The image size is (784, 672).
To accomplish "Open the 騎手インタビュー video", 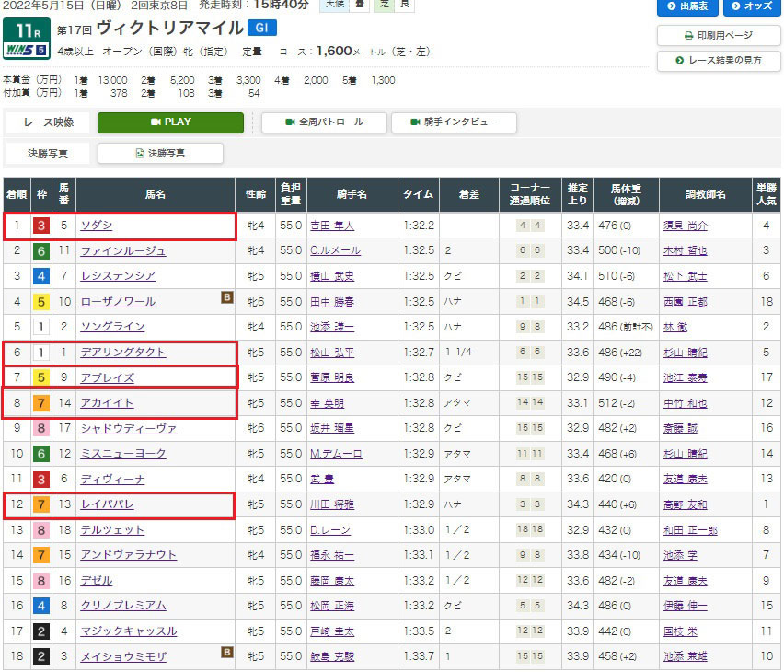I will pos(454,122).
